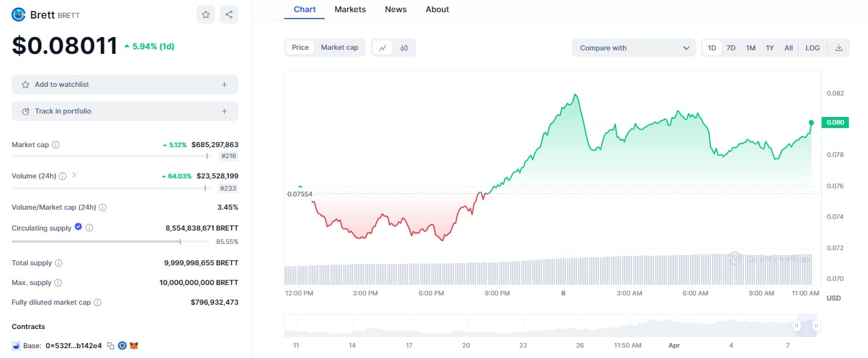868x358 pixels.
Task: Click the MetaMask fox icon
Action: tap(134, 346)
